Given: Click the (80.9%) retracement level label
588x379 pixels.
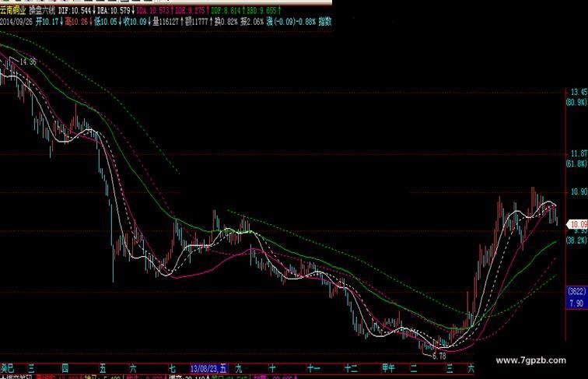Looking at the screenshot, I should tap(577, 102).
